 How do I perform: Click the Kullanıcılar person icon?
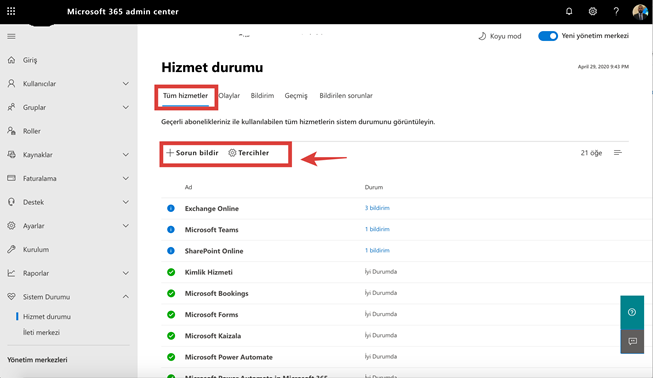(11, 83)
